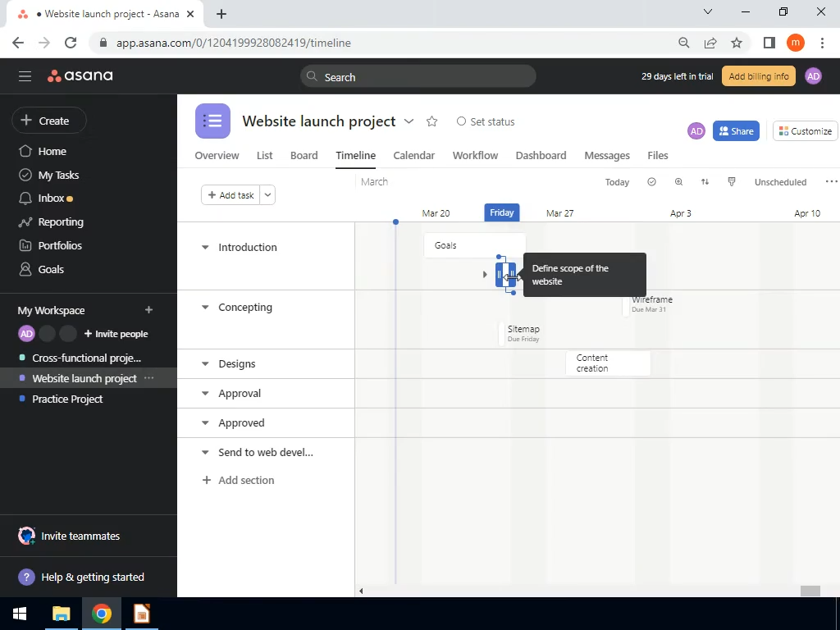Jump to Today on timeline

click(617, 182)
